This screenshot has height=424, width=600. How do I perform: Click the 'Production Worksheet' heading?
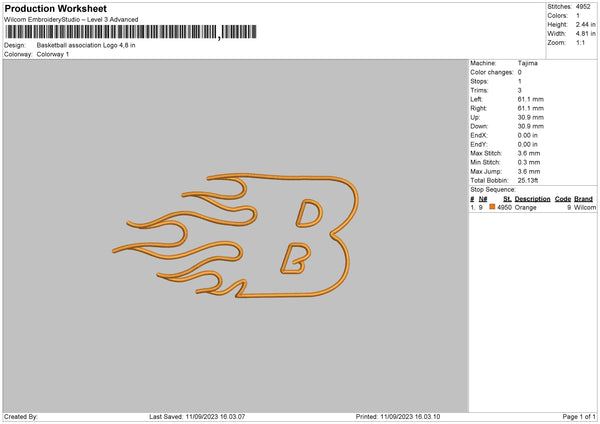click(55, 8)
